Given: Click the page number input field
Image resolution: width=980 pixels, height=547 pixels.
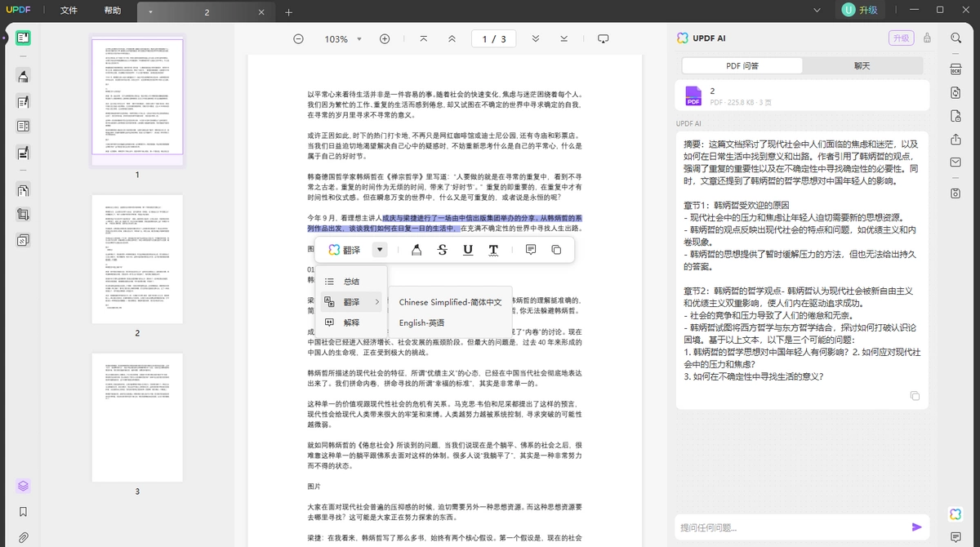Looking at the screenshot, I should (x=492, y=39).
